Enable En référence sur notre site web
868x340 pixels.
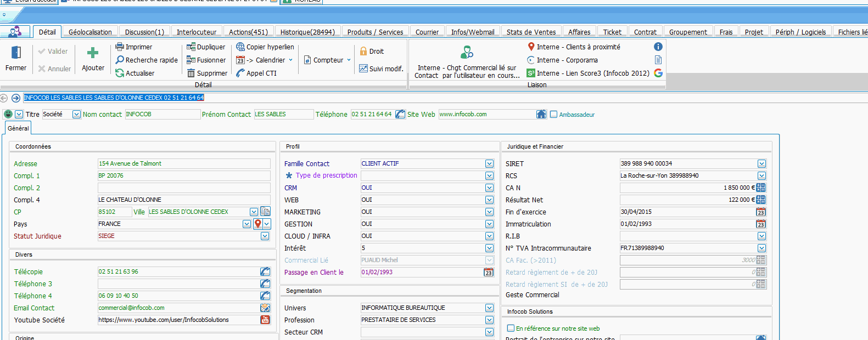click(511, 328)
